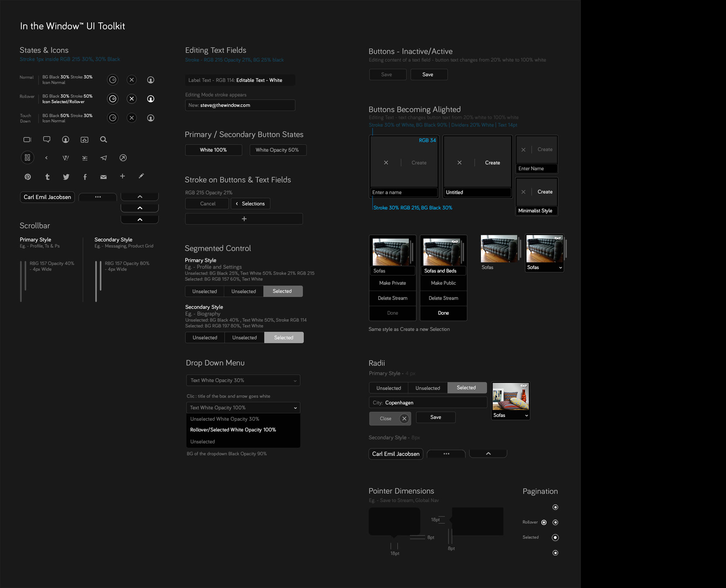Click the magnifying glass search icon
This screenshot has height=588, width=726.
[103, 139]
